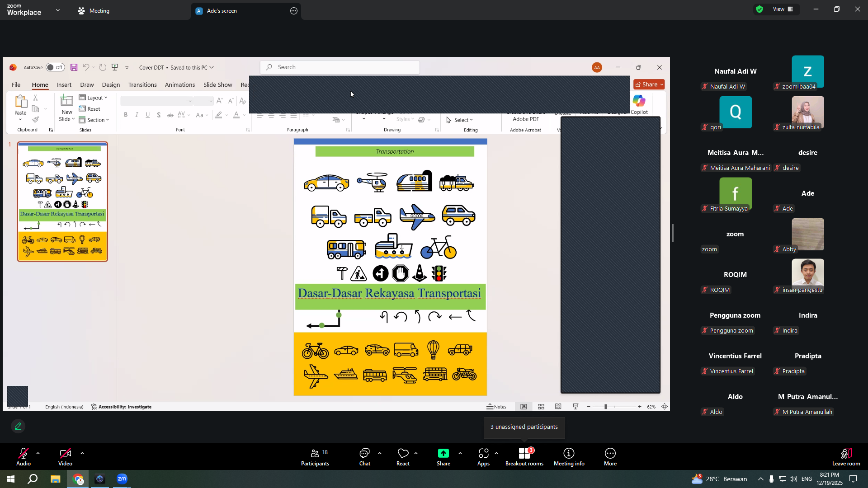Expand the Select dropdown in Editing
Viewport: 868px width, 488px height.
459,120
